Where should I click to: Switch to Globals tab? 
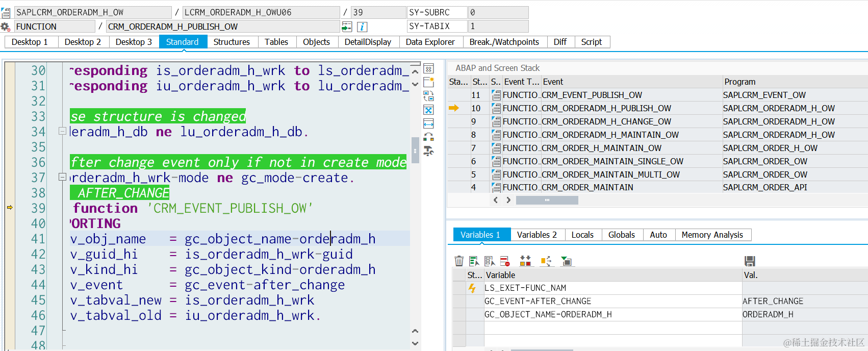(x=622, y=235)
